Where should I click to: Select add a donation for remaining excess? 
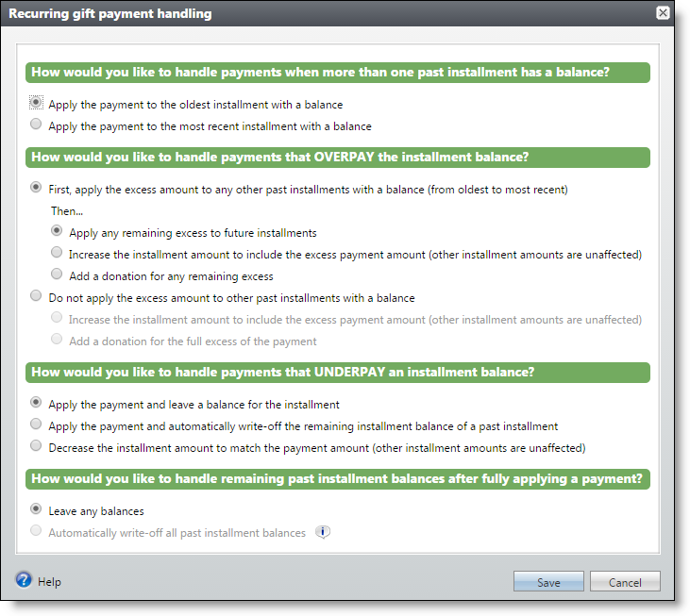[57, 274]
